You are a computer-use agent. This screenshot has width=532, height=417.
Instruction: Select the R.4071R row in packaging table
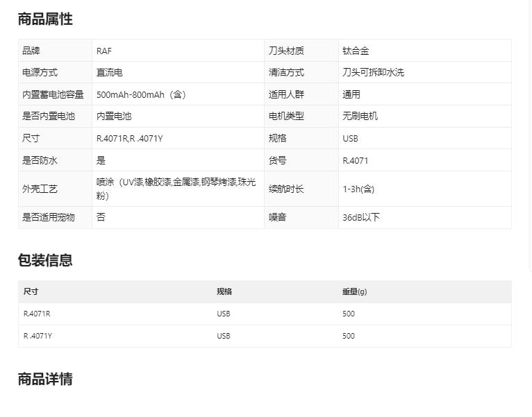point(37,314)
